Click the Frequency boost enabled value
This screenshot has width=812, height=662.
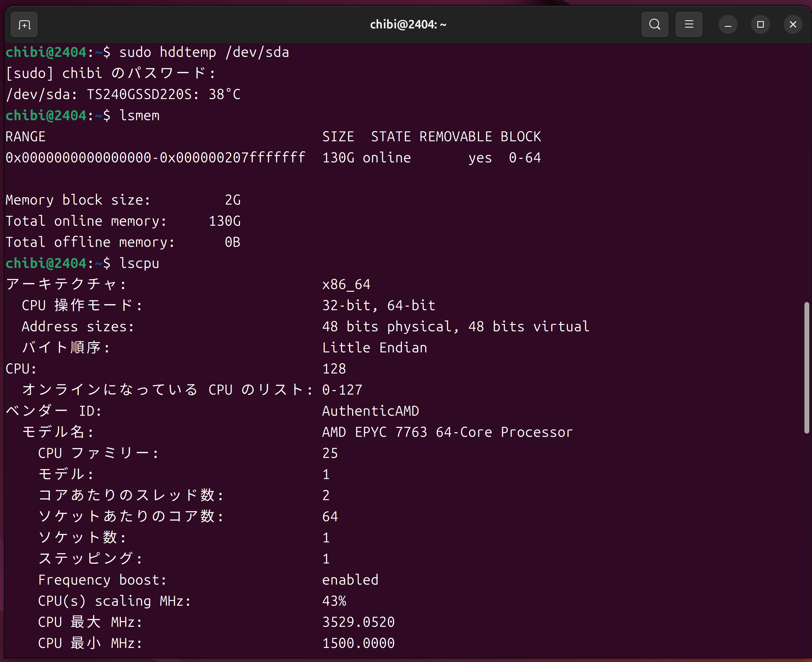[x=350, y=580]
